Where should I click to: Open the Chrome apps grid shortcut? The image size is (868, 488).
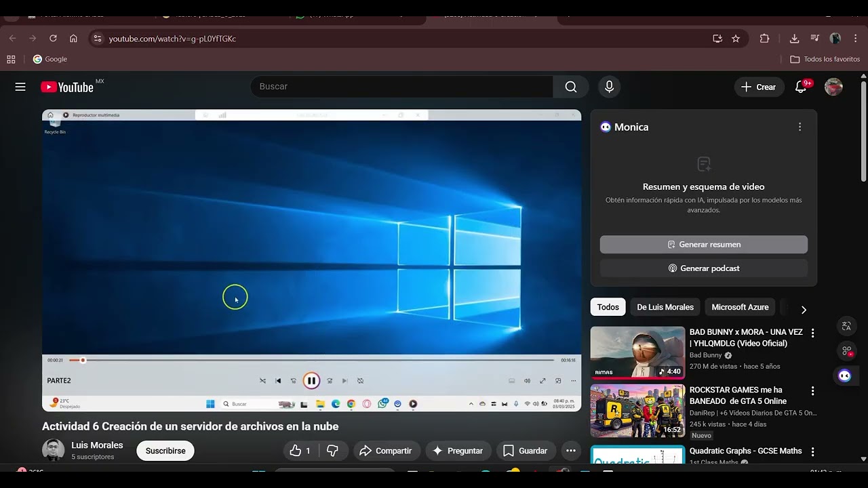click(11, 59)
